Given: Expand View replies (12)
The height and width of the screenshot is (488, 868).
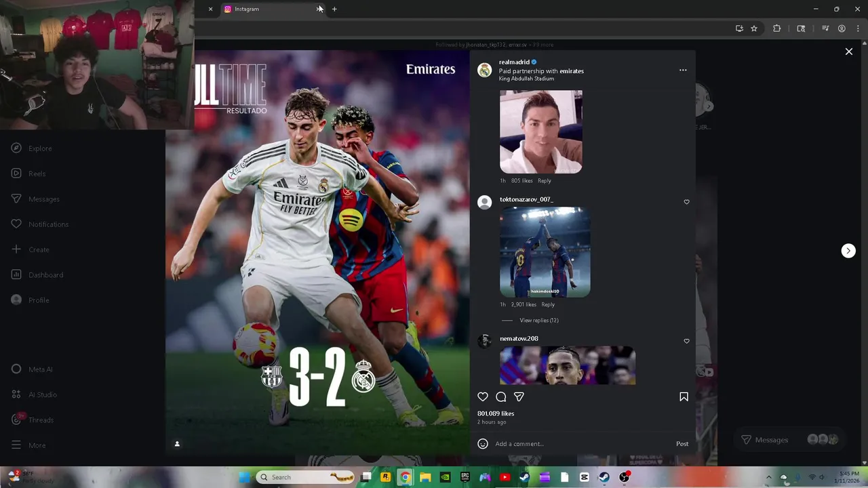Looking at the screenshot, I should click(539, 321).
